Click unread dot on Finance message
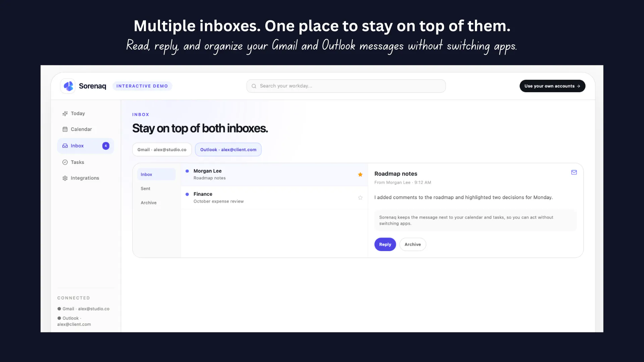Viewport: 644px width, 362px height. pos(187,194)
